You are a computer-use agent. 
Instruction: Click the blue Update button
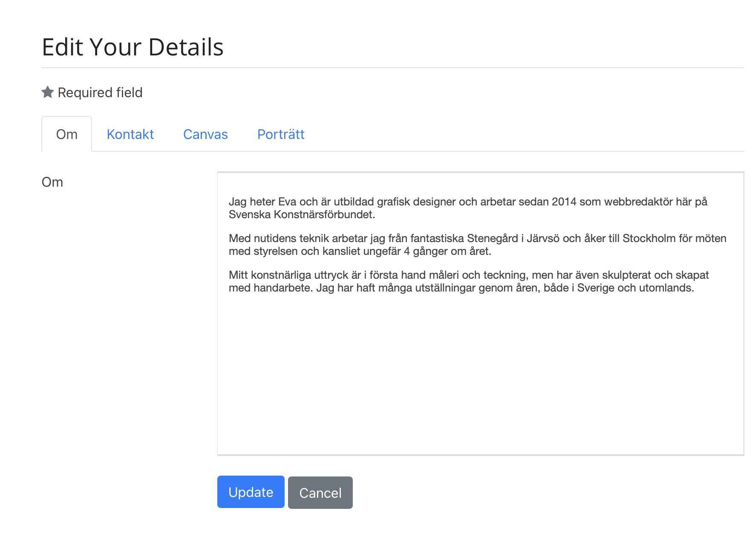coord(251,492)
